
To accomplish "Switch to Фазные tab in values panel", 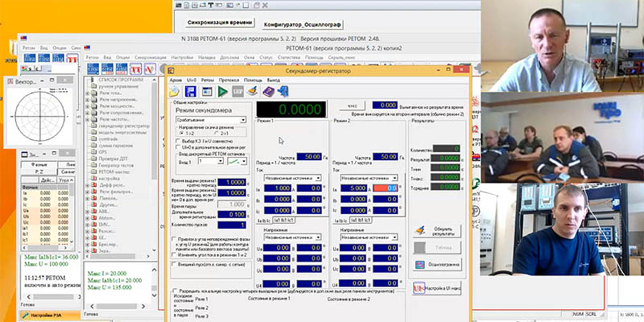I will 39,164.
